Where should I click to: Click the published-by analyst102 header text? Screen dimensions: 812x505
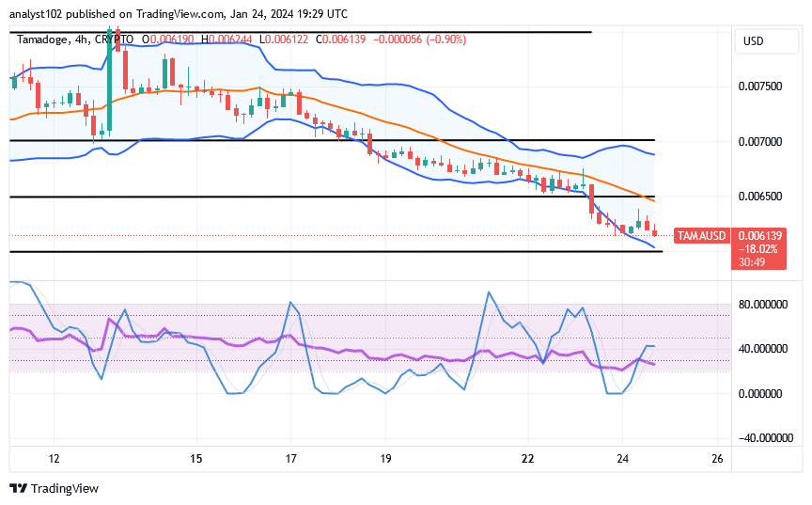[x=179, y=14]
